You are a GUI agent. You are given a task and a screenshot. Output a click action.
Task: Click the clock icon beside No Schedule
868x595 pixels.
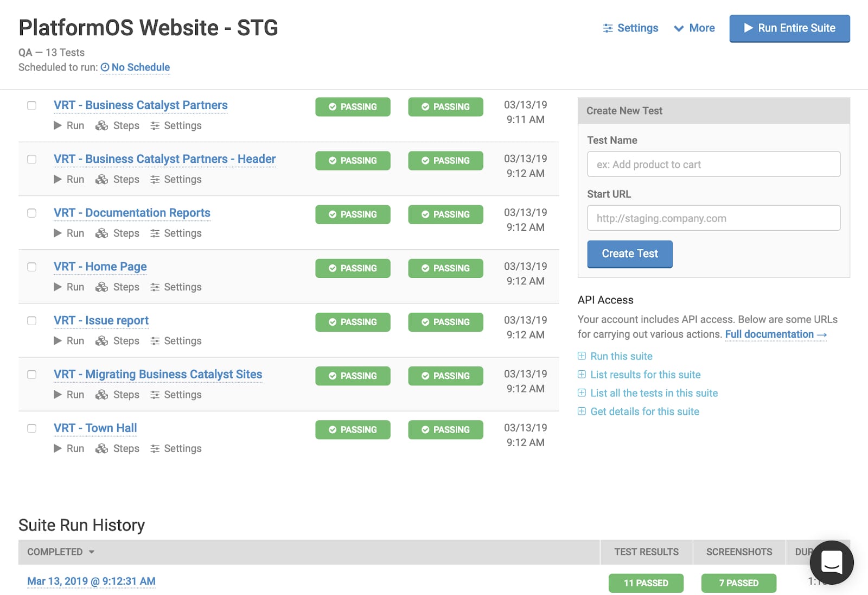point(105,67)
